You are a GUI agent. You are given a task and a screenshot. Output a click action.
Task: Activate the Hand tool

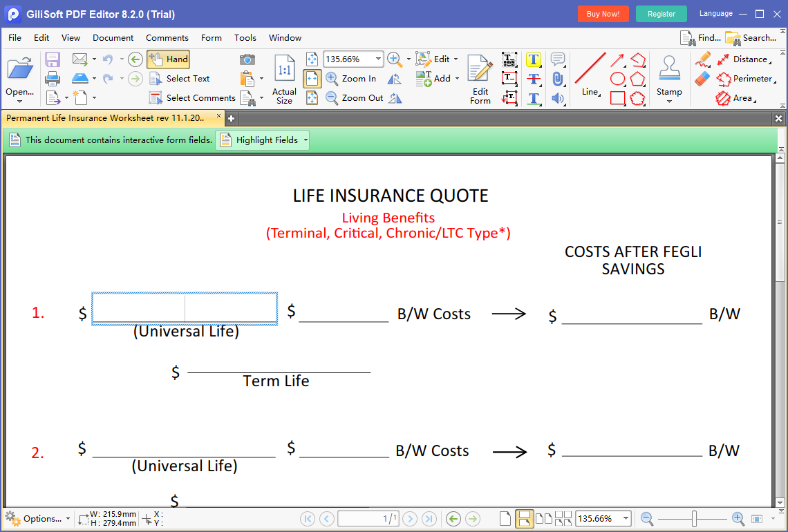(x=169, y=59)
